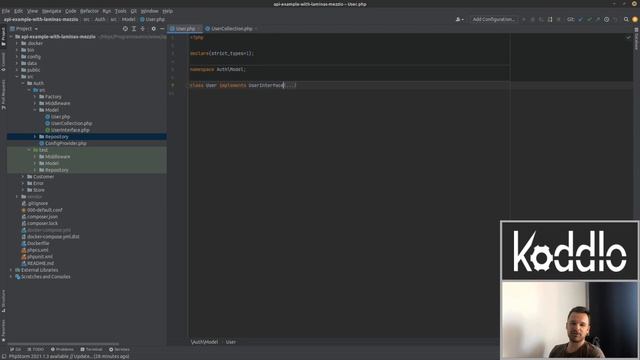Screen dimensions: 640x360
Task: Click the \Auth\Model breadcrumb below editor
Action: 204,342
